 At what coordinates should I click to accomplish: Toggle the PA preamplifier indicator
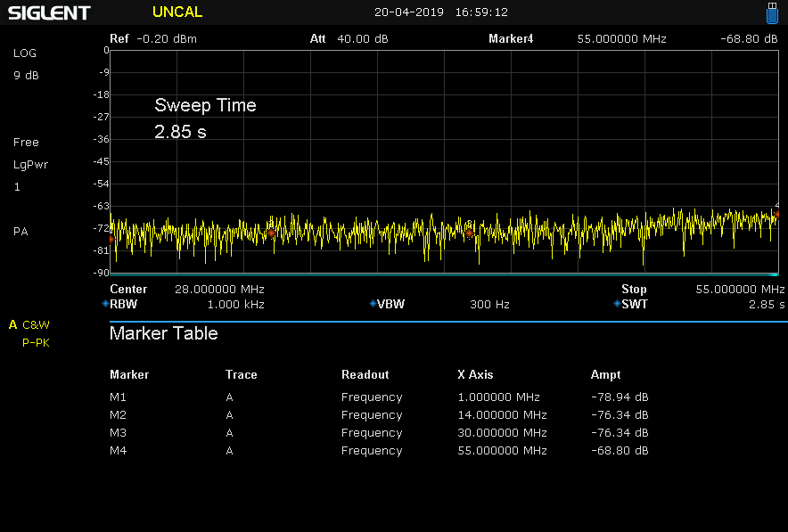click(x=21, y=232)
